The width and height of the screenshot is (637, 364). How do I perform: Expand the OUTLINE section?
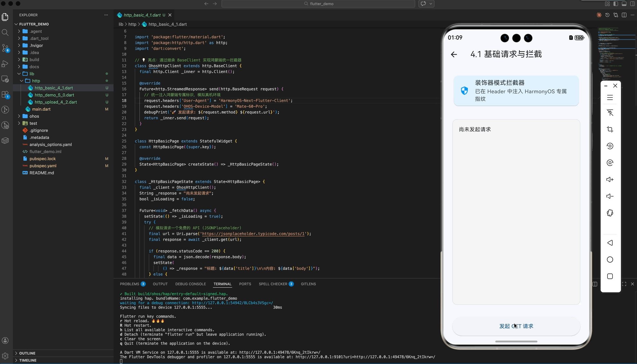(x=27, y=353)
